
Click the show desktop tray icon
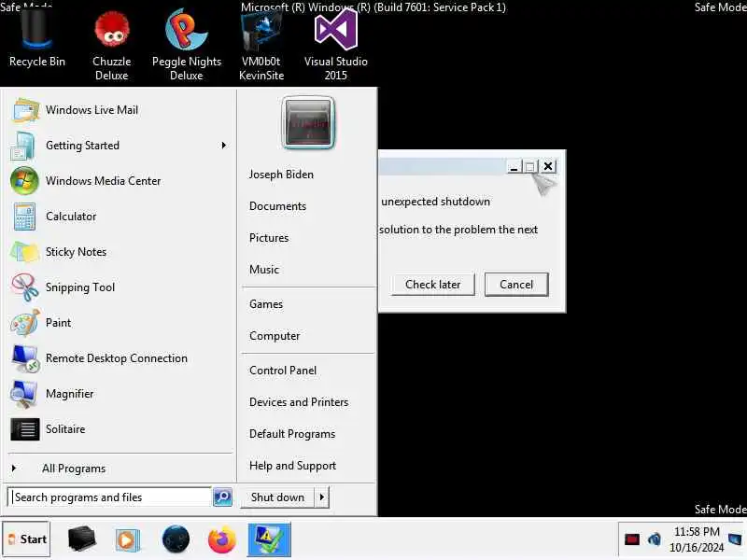point(736,539)
